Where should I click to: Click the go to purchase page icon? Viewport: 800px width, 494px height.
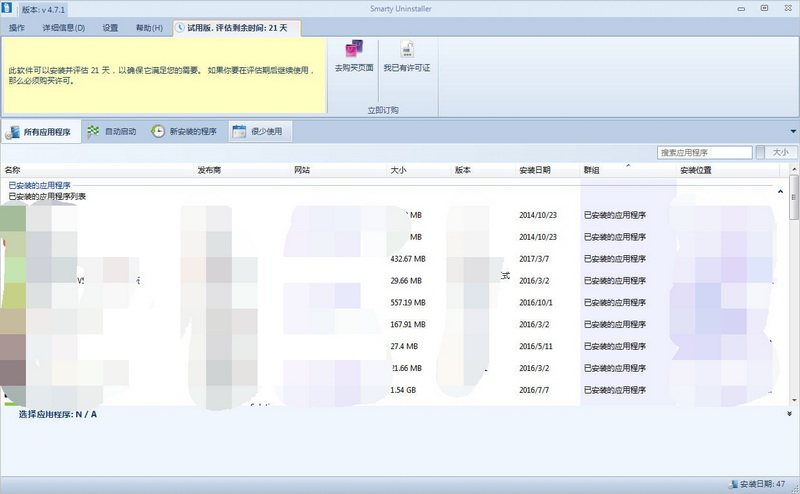[x=354, y=49]
